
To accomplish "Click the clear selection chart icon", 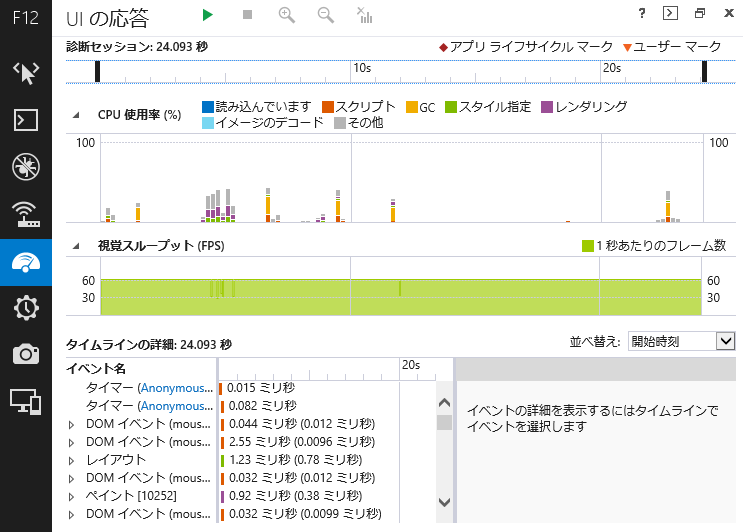I will tap(364, 15).
